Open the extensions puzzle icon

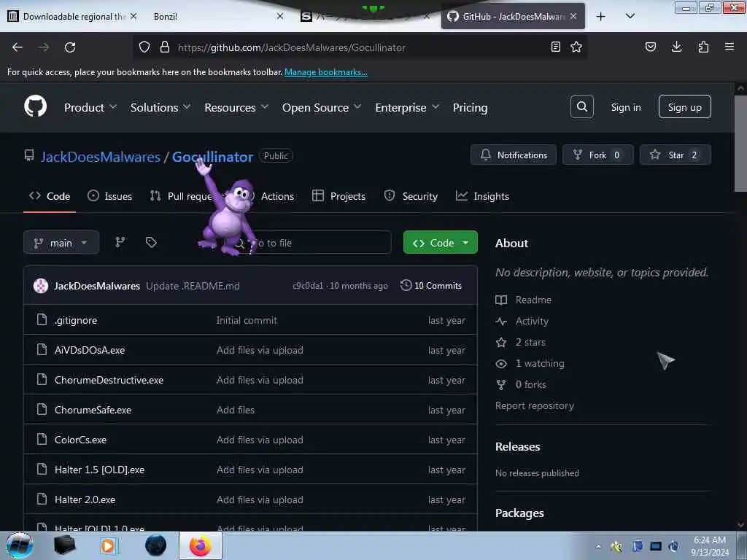[703, 47]
